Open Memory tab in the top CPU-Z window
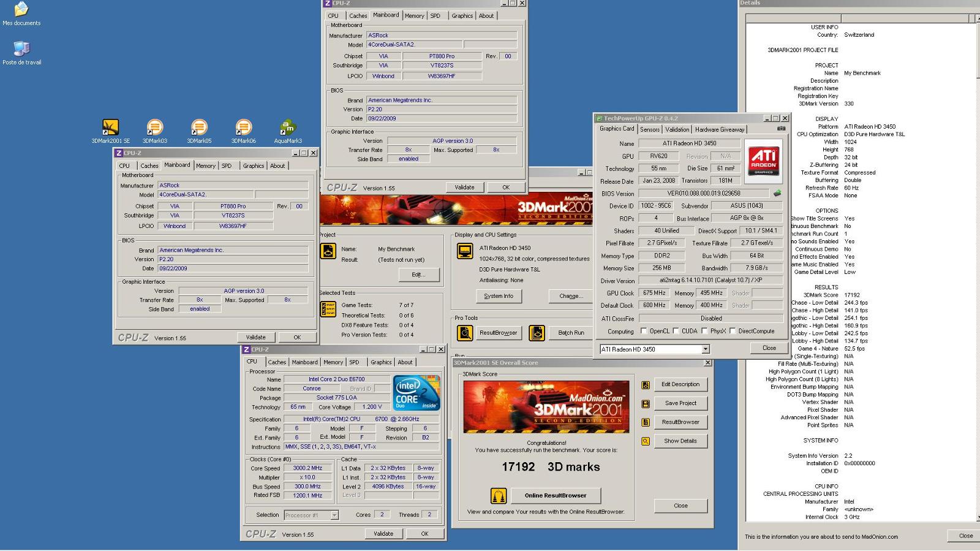Screen dimensions: 980x551 [x=414, y=16]
